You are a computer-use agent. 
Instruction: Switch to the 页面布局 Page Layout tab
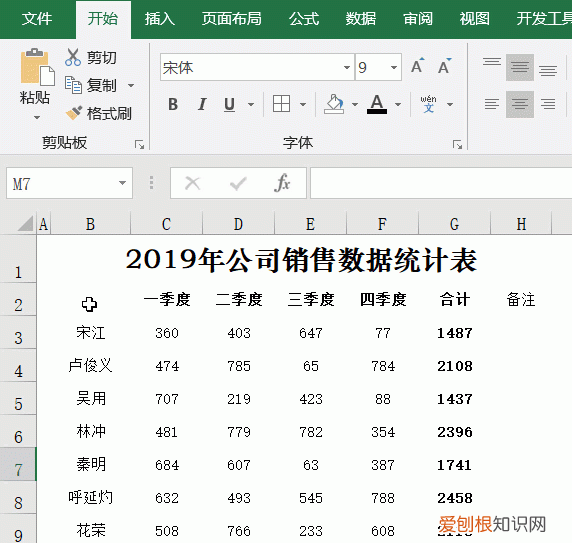232,19
